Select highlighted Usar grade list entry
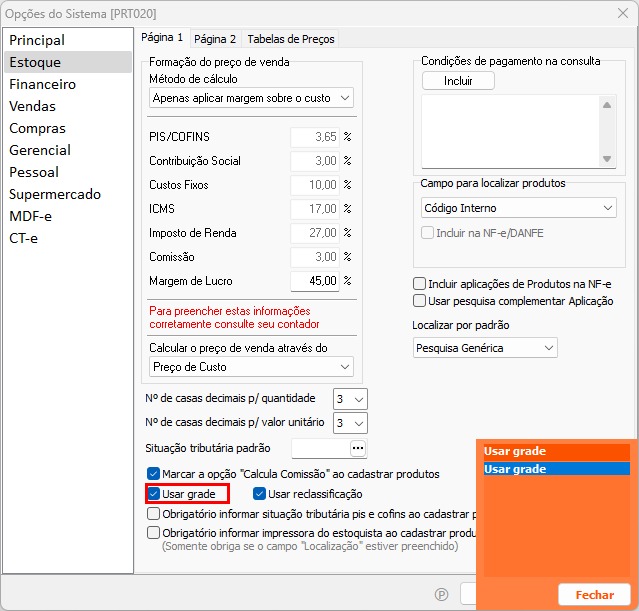This screenshot has height=611, width=639. [x=556, y=469]
